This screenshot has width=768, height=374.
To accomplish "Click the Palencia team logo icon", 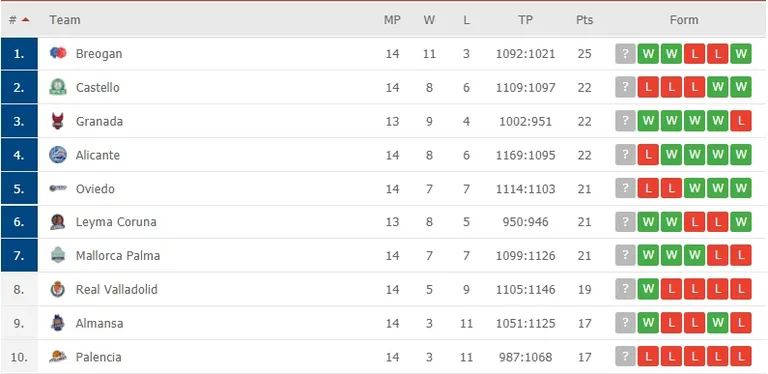I will 58,357.
